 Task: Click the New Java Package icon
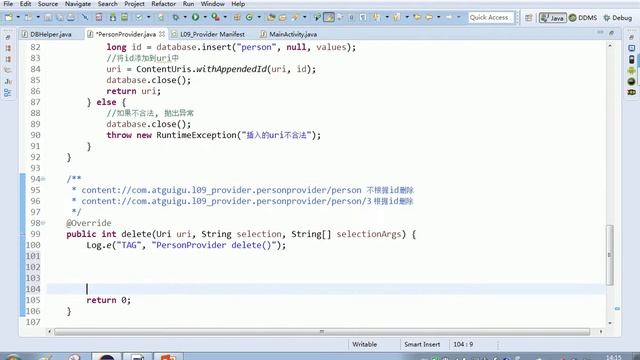(x=237, y=18)
